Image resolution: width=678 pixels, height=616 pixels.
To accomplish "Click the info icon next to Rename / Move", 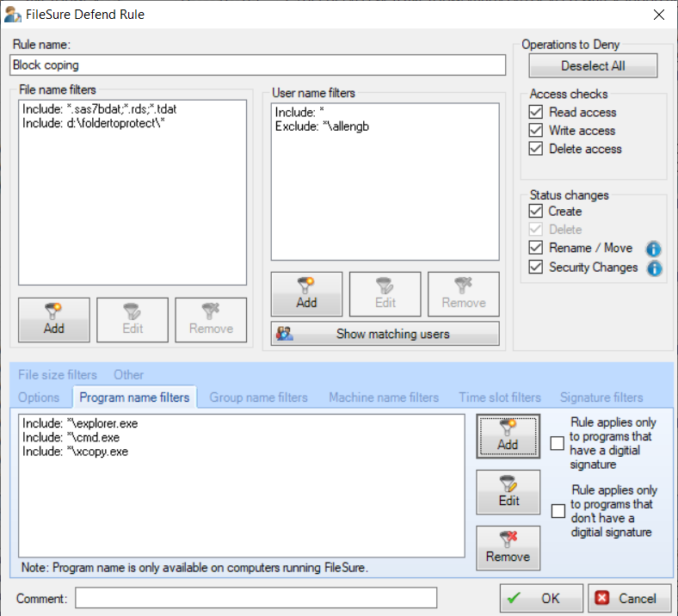I will [x=653, y=249].
